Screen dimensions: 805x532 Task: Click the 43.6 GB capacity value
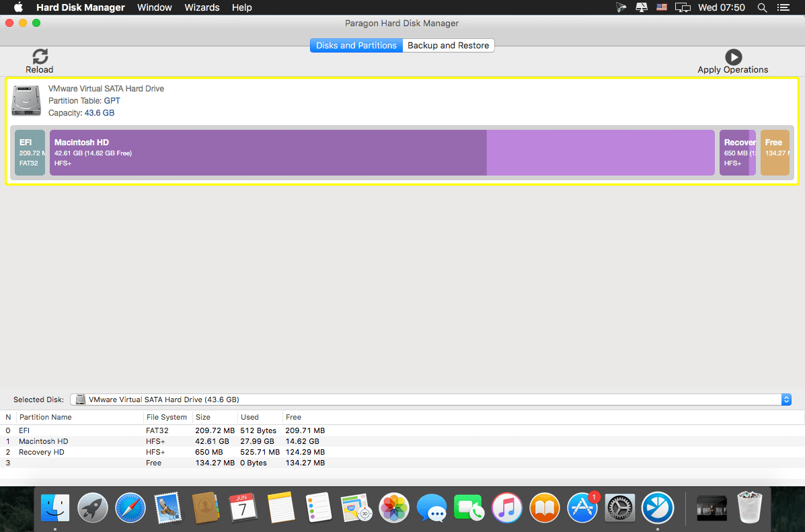point(100,113)
